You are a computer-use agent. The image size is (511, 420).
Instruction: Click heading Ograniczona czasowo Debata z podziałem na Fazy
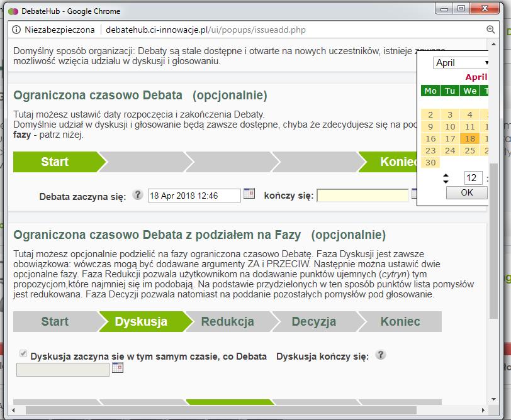coord(157,235)
